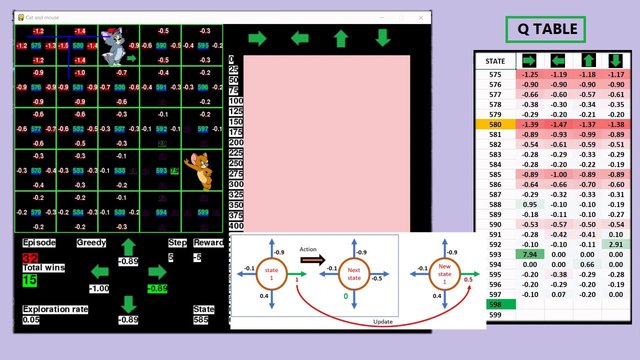The width and height of the screenshot is (640, 360).
Task: Click the State label in bottom panel
Action: [x=203, y=309]
